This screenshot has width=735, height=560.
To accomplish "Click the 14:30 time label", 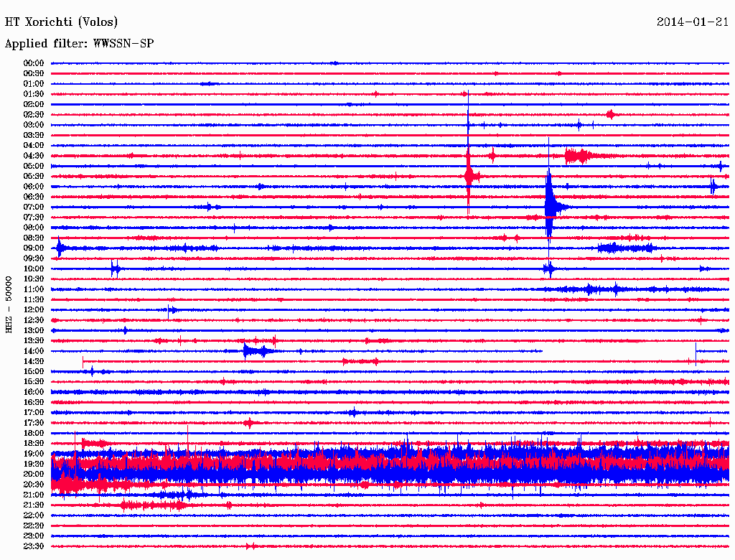I will click(34, 361).
